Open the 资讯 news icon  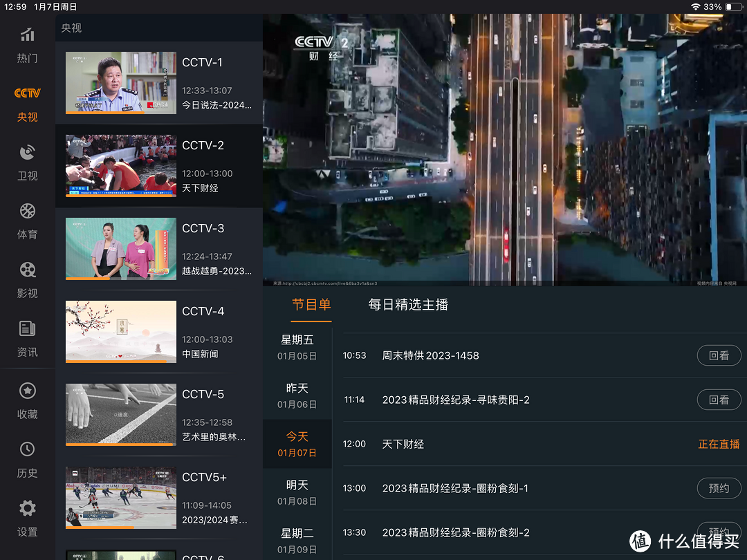tap(27, 328)
